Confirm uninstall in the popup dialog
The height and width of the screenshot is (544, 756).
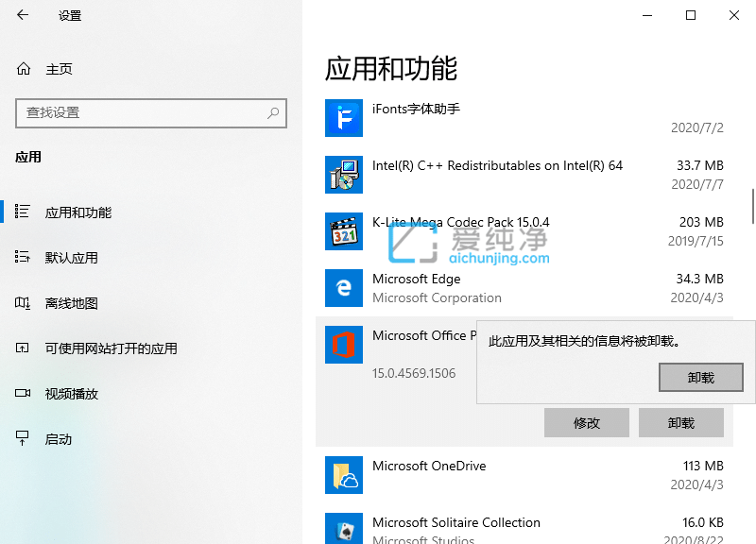pyautogui.click(x=701, y=378)
